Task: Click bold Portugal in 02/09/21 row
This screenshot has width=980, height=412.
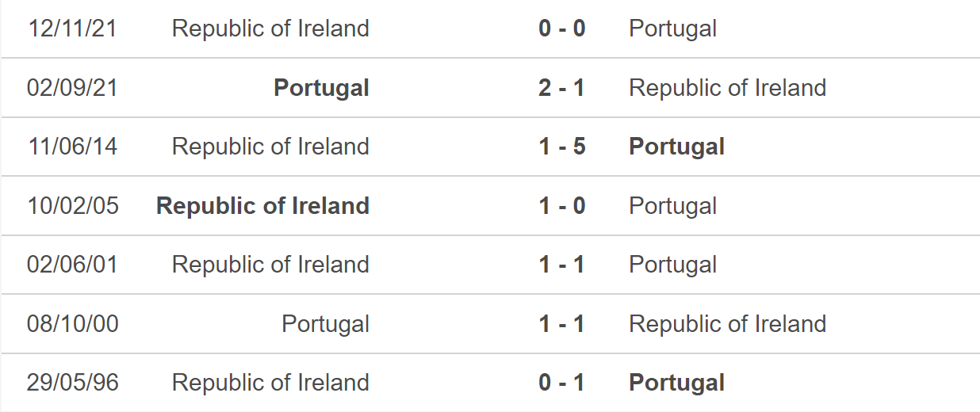Action: tap(321, 87)
